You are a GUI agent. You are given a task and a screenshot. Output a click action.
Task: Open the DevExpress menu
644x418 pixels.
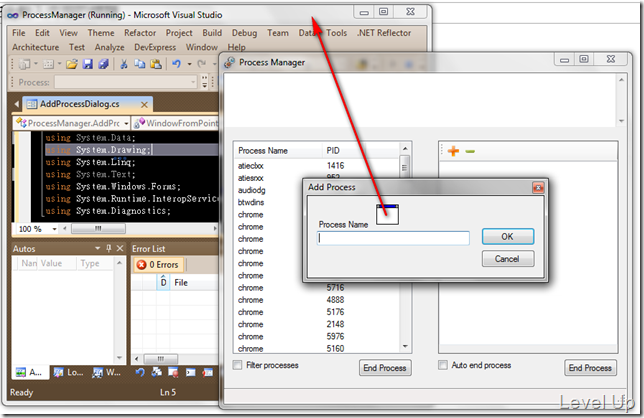pos(155,47)
